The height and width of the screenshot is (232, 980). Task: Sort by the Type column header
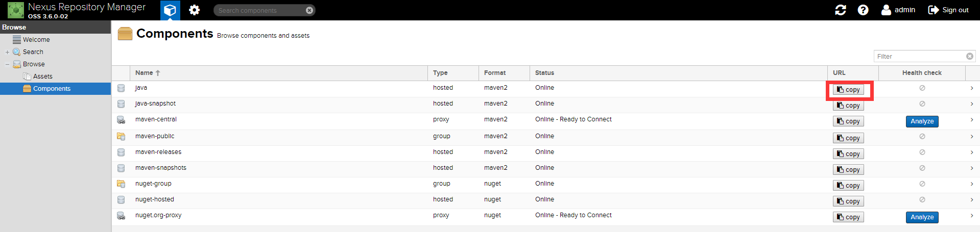(453, 73)
